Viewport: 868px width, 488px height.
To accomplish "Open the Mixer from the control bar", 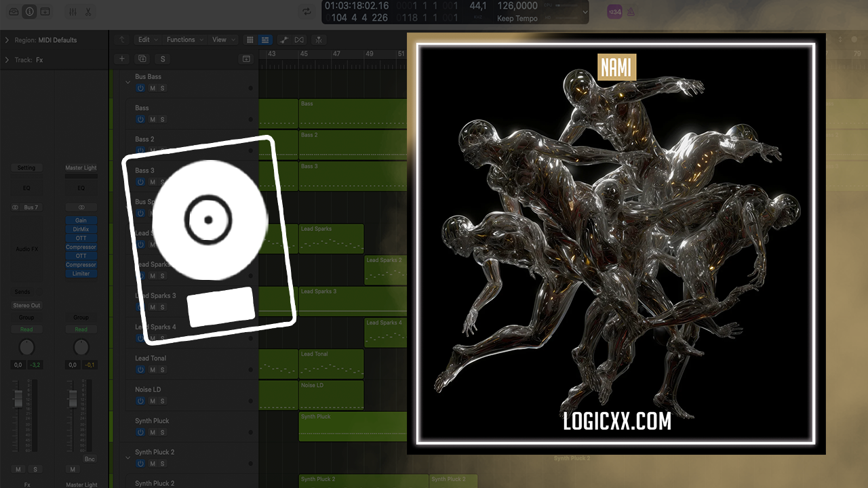I will (x=73, y=12).
